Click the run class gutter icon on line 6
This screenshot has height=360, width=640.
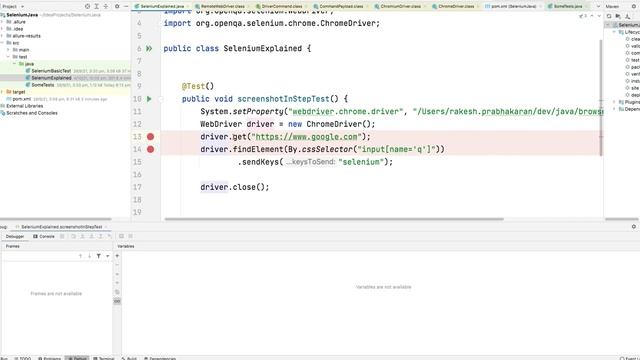click(149, 49)
